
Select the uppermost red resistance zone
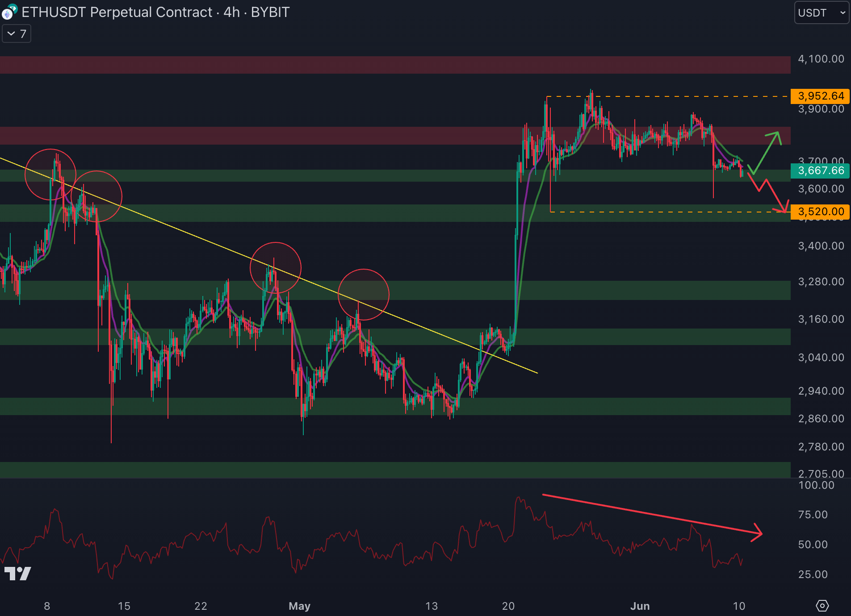tap(393, 65)
